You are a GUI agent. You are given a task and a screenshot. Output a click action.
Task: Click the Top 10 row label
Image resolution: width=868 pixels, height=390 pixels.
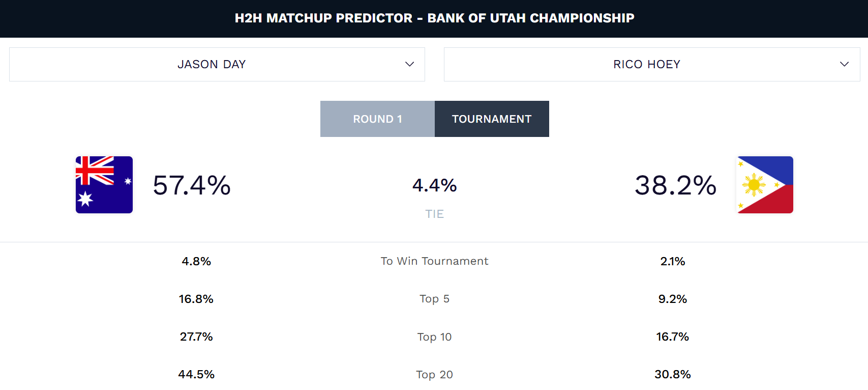[x=434, y=337]
